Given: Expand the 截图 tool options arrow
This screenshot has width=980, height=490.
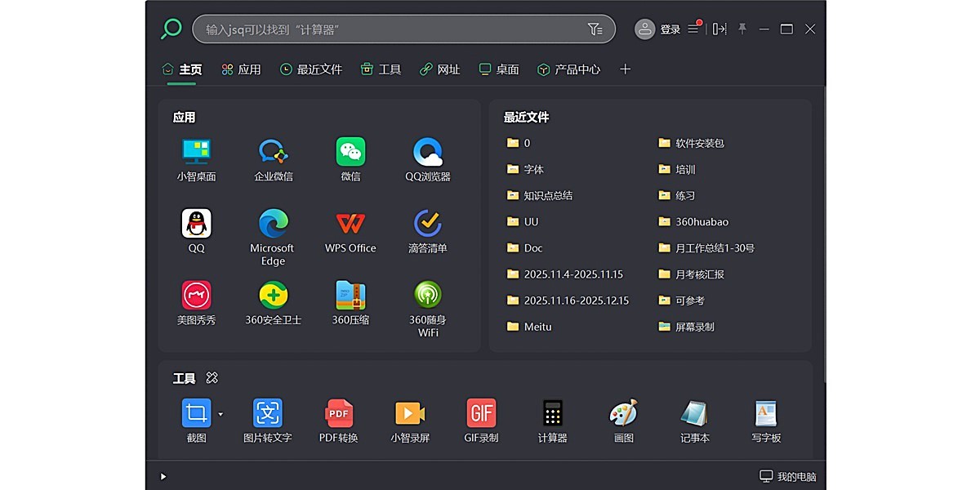Looking at the screenshot, I should click(219, 412).
